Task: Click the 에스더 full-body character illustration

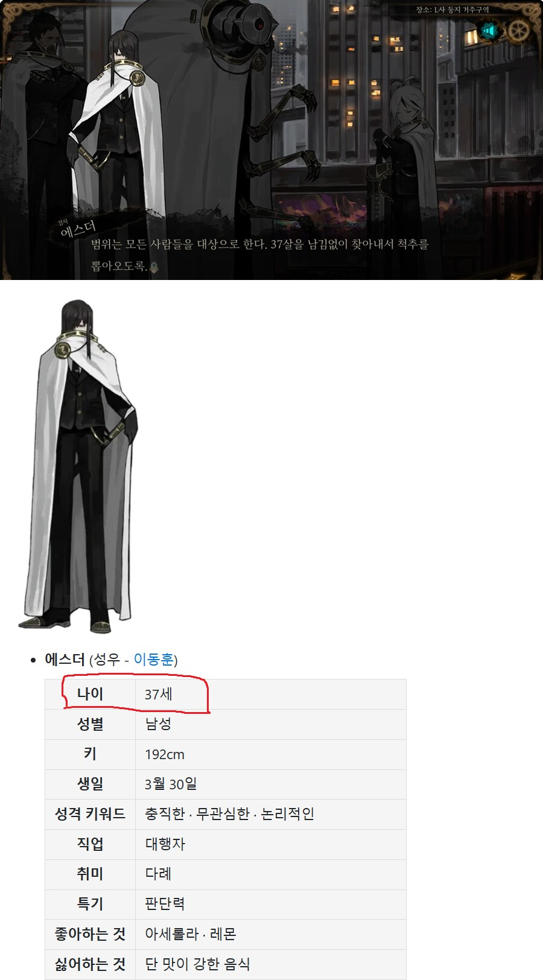Action: (x=78, y=466)
